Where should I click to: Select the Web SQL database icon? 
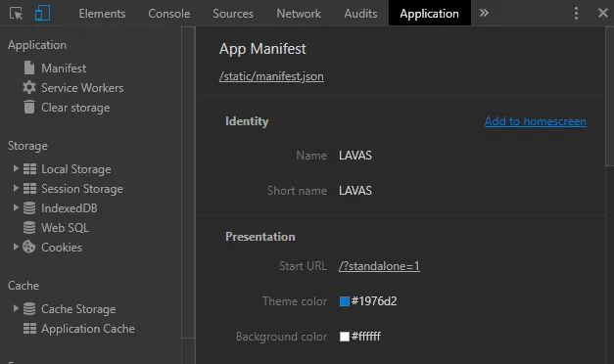[x=29, y=227]
